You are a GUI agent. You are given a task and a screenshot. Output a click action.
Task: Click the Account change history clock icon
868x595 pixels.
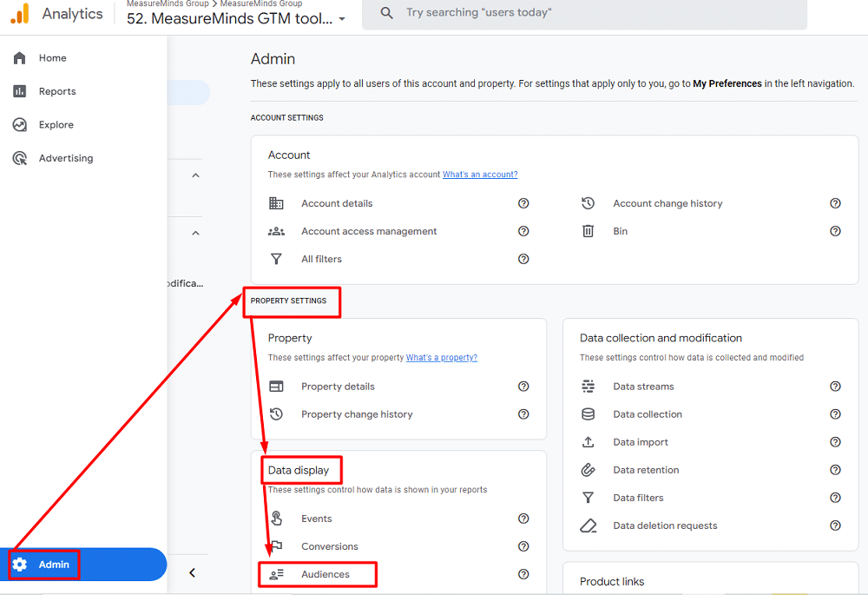click(588, 203)
